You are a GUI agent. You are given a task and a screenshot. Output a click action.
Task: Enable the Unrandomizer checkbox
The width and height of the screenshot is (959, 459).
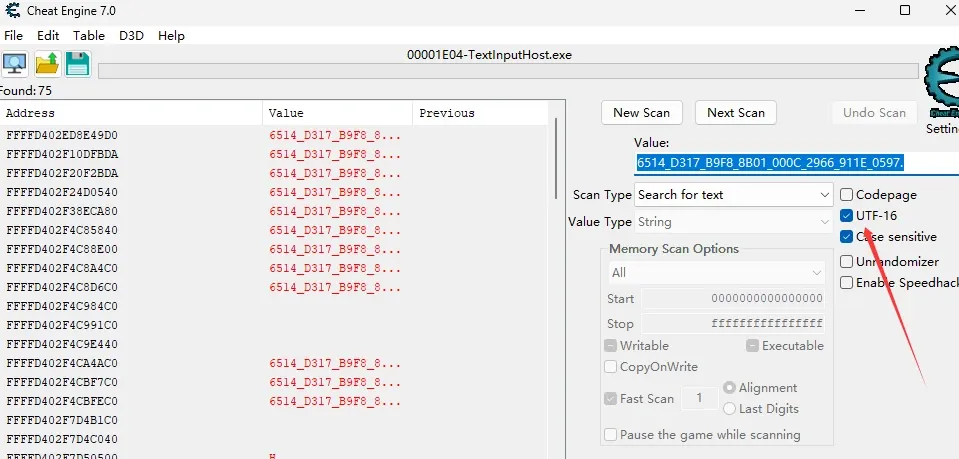click(x=846, y=261)
